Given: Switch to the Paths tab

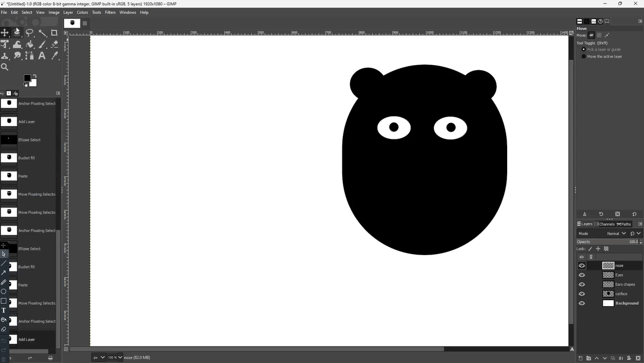Looking at the screenshot, I should tap(624, 224).
